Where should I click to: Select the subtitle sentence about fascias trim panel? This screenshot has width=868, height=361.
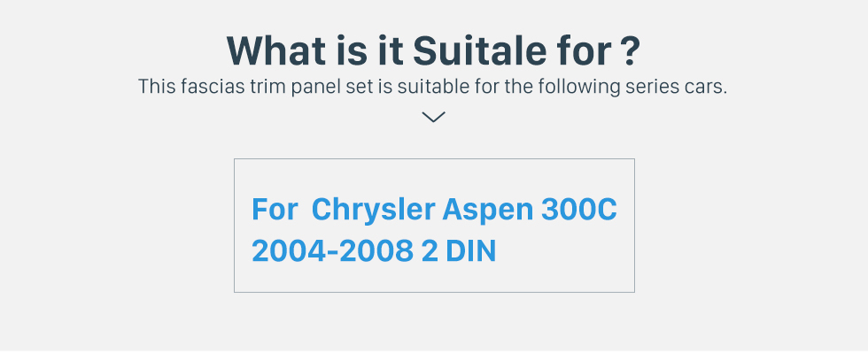pyautogui.click(x=432, y=87)
